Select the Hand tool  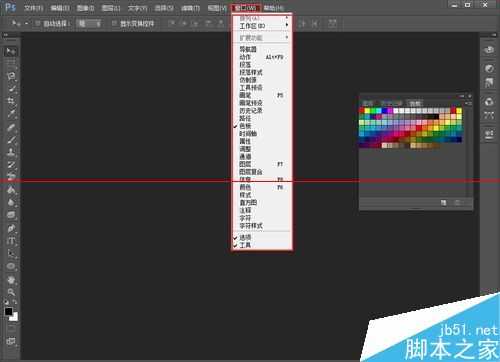coord(11,280)
